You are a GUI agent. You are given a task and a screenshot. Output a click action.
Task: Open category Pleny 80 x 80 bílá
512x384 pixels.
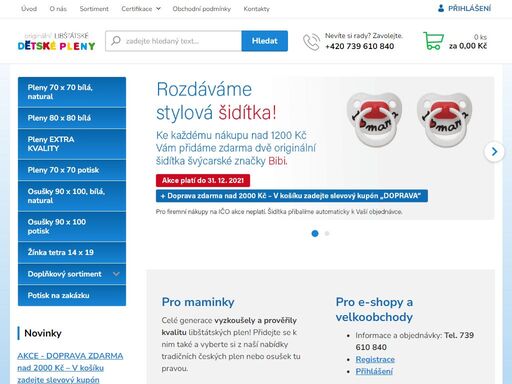(x=72, y=118)
